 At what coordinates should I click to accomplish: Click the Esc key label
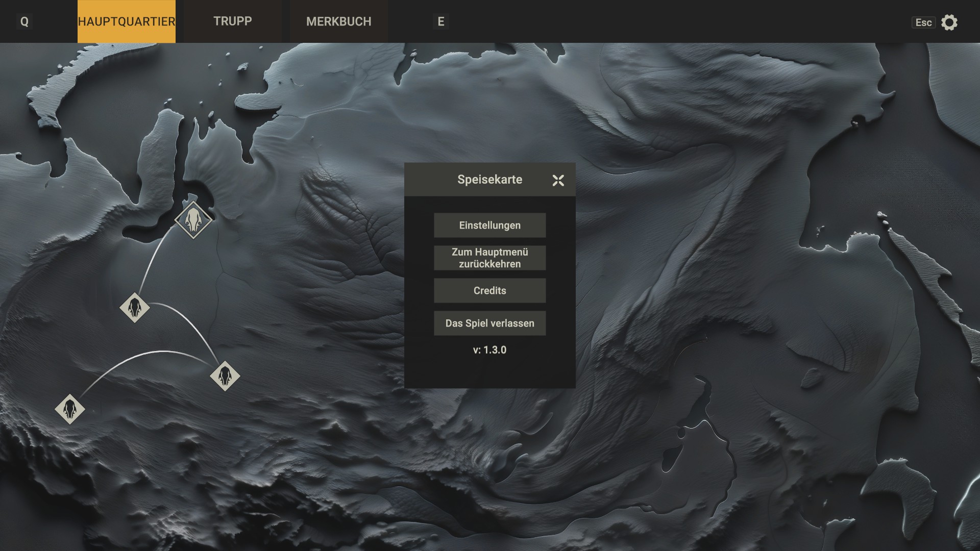click(923, 22)
